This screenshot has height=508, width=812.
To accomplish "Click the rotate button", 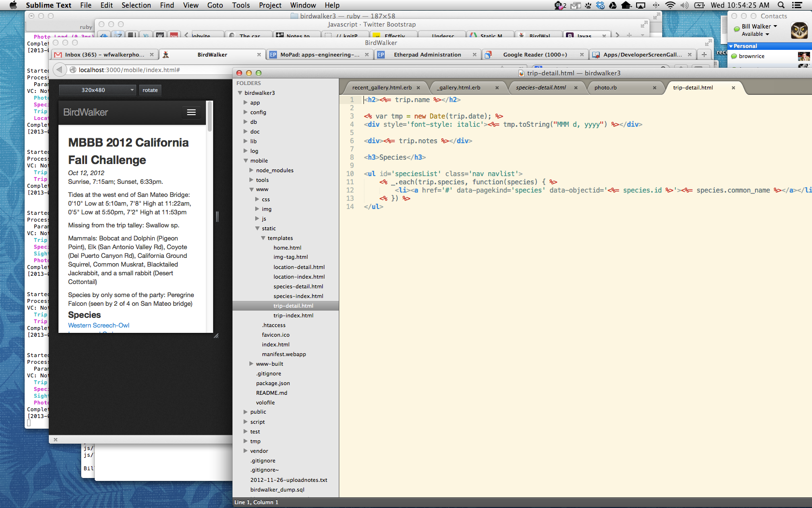I will [x=150, y=90].
